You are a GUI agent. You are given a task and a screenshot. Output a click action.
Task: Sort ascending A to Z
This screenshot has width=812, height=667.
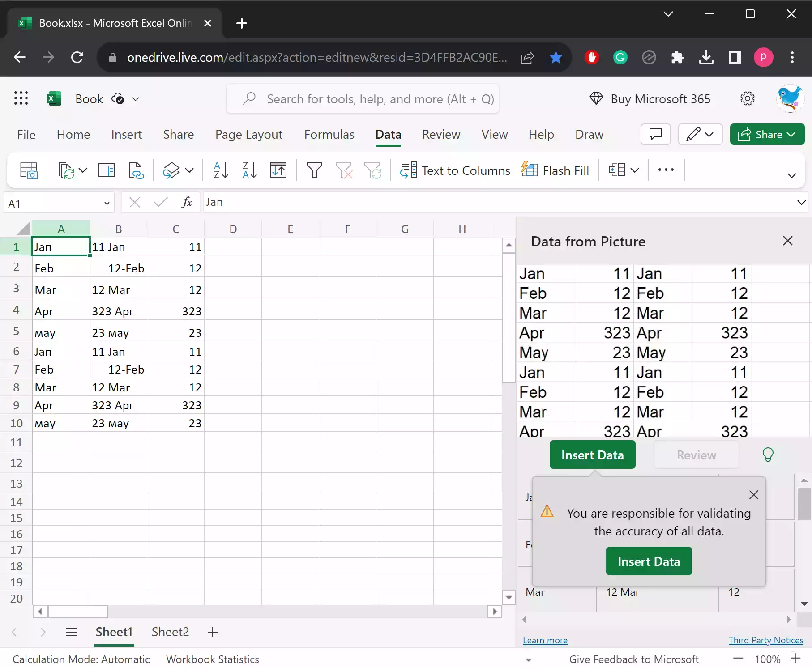[221, 170]
